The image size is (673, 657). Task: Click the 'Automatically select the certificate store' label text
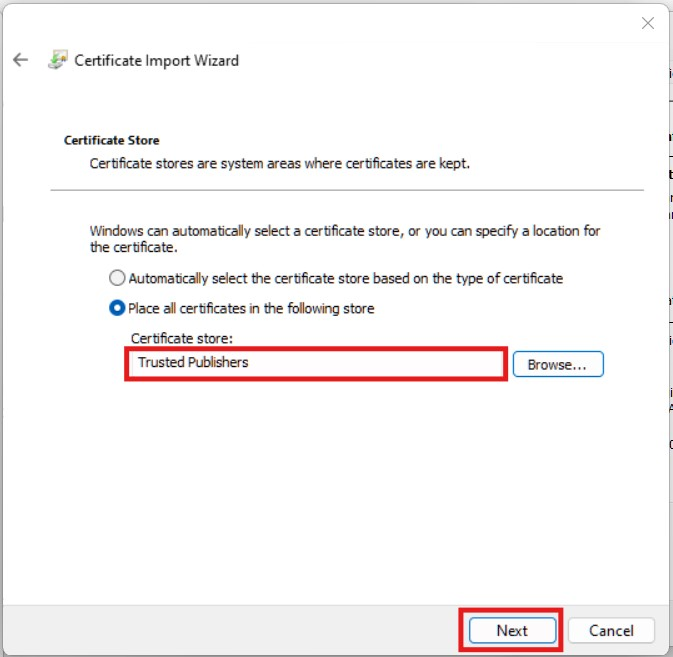[x=345, y=278]
